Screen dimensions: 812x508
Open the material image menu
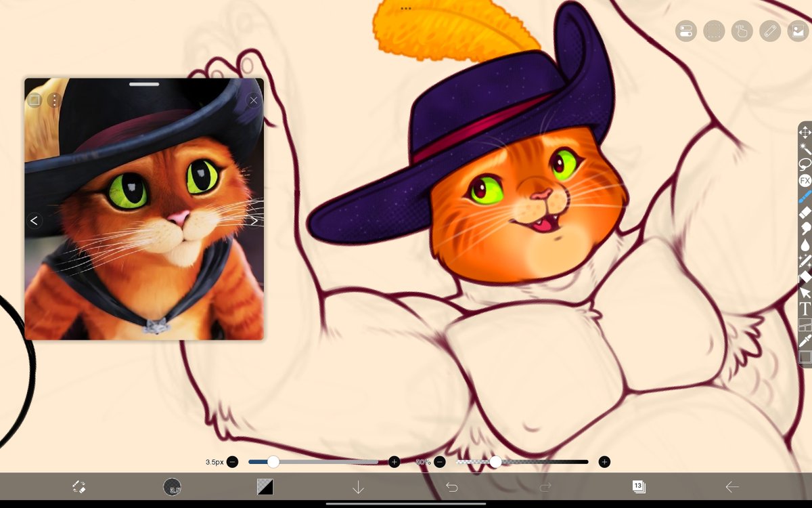click(x=798, y=30)
